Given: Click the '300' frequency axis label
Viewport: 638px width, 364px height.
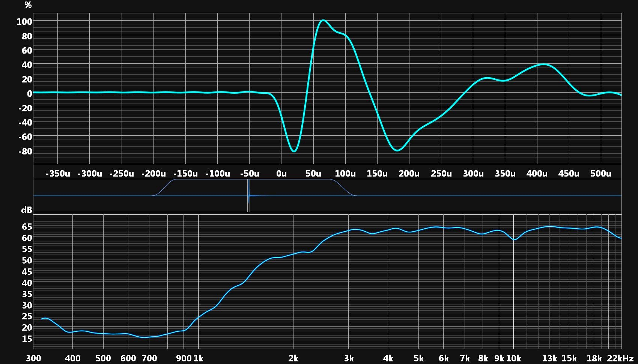Looking at the screenshot, I should tap(33, 358).
